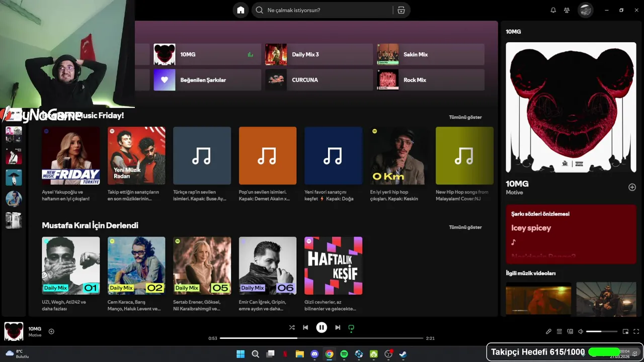Click now-playing album cover in player bar

(x=14, y=331)
